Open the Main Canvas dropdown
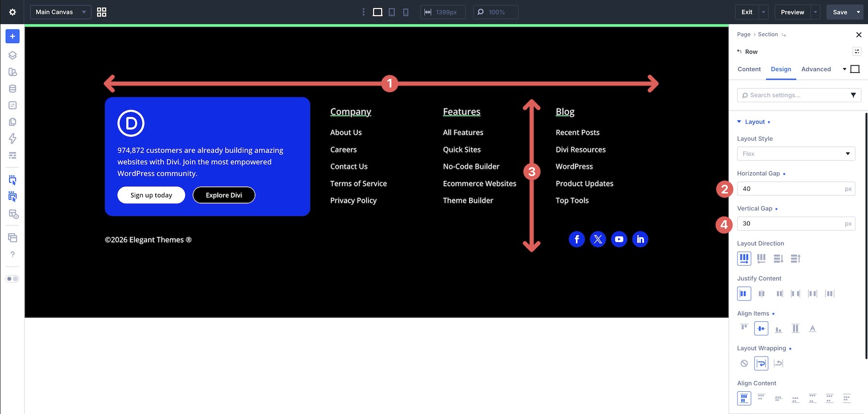This screenshot has width=868, height=414. point(61,12)
